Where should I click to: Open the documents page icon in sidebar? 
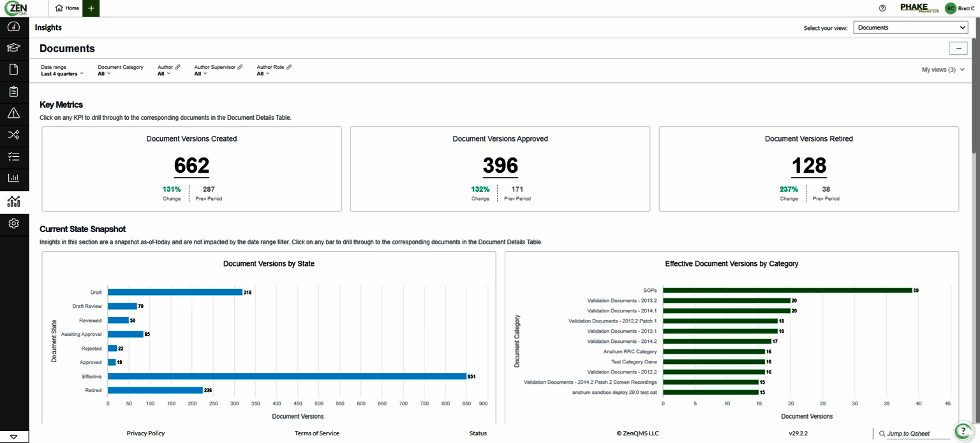[14, 69]
